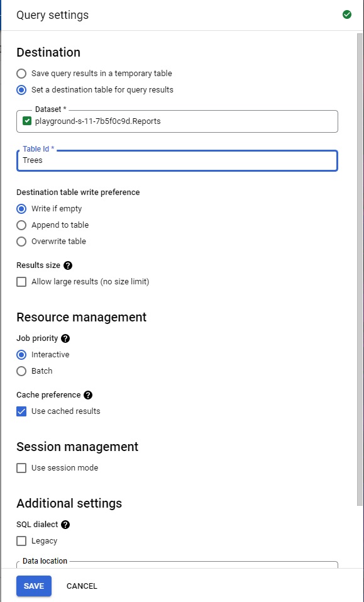Uncheck Use cached results
The width and height of the screenshot is (364, 602).
pos(21,411)
